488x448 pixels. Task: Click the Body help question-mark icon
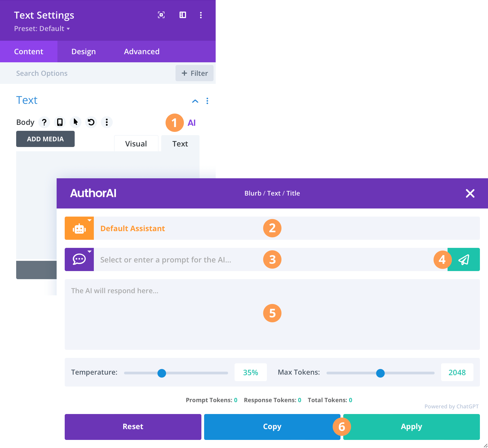point(44,122)
